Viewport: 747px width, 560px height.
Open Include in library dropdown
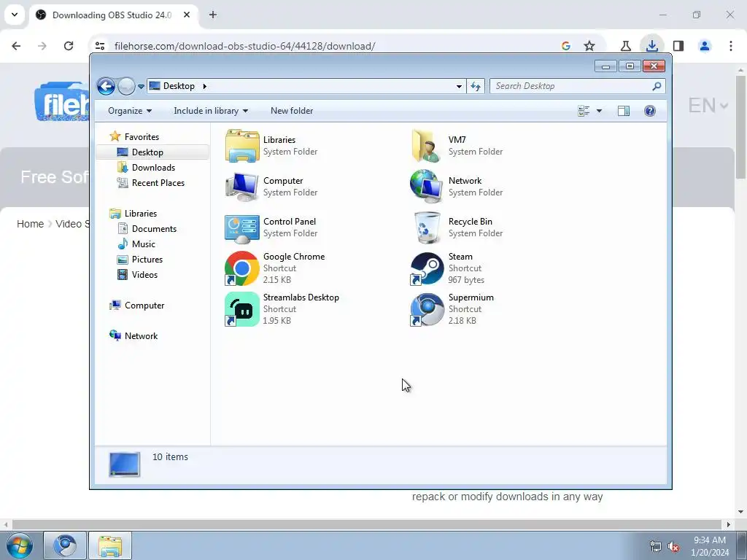pos(211,111)
